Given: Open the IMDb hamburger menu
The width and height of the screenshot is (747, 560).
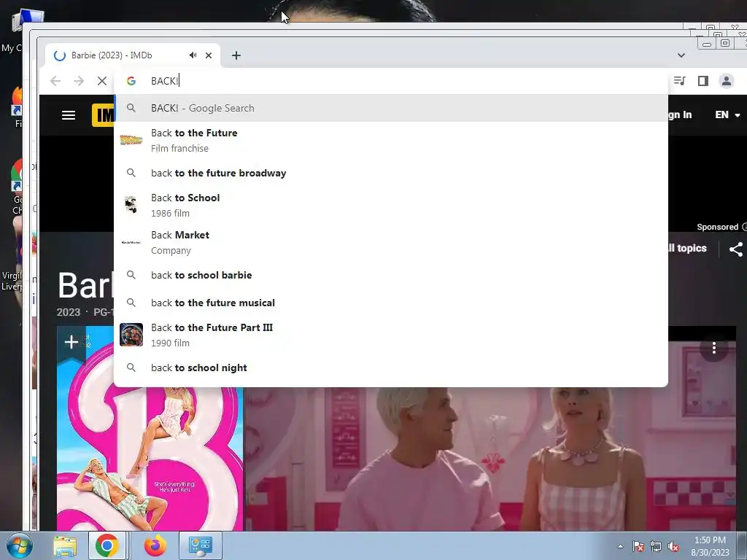Looking at the screenshot, I should 69,115.
